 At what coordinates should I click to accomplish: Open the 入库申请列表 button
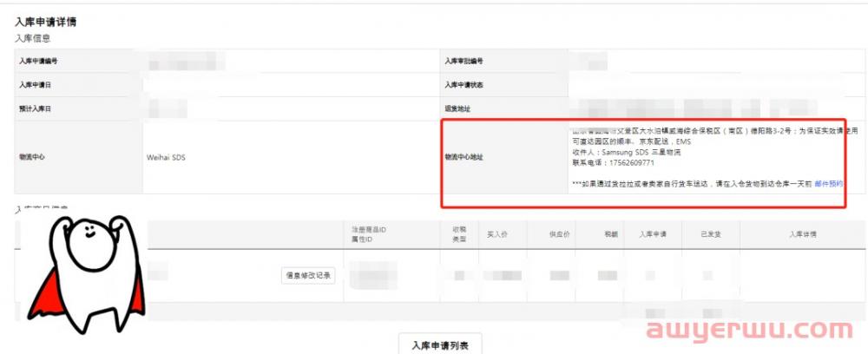tap(440, 345)
